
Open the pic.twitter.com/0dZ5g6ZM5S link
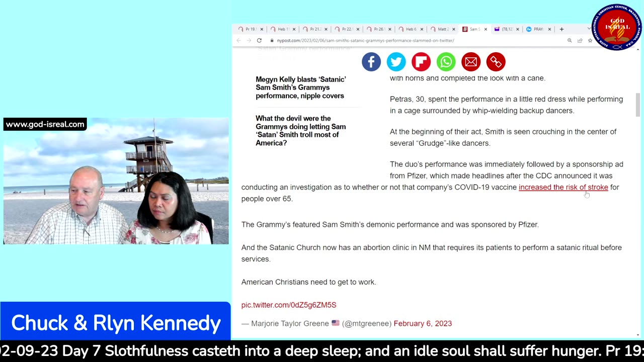(x=289, y=305)
